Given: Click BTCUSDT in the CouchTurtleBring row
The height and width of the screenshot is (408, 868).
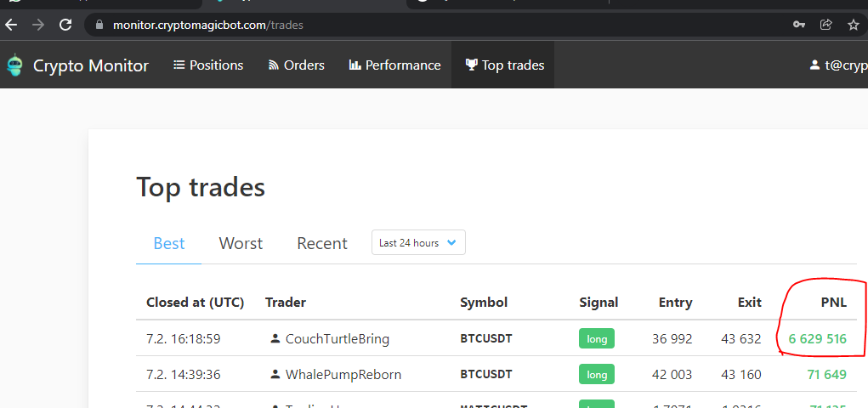Looking at the screenshot, I should point(486,338).
